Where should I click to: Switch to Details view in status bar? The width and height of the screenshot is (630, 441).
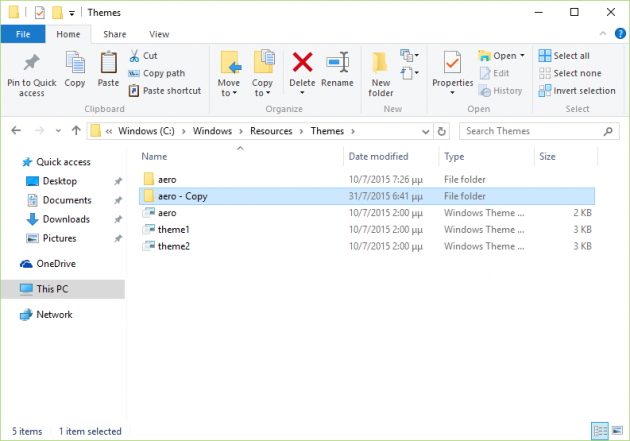[x=600, y=431]
